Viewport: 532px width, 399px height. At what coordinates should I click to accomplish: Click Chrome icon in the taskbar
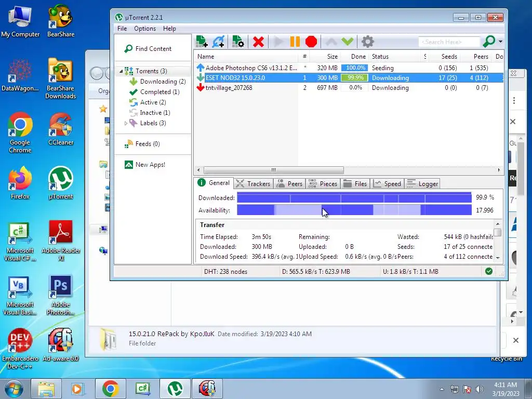tap(110, 389)
